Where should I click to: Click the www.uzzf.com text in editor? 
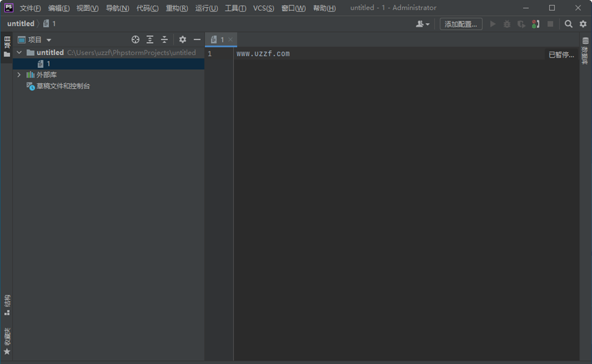point(263,53)
